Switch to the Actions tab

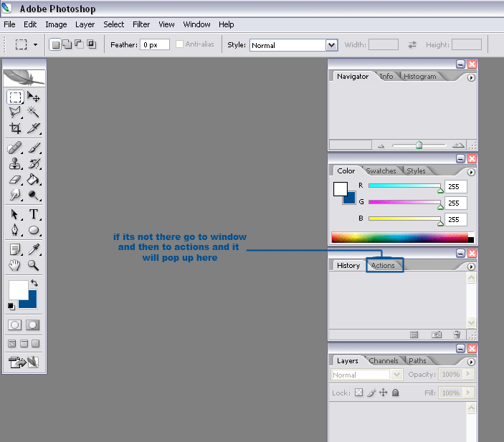[x=383, y=266]
